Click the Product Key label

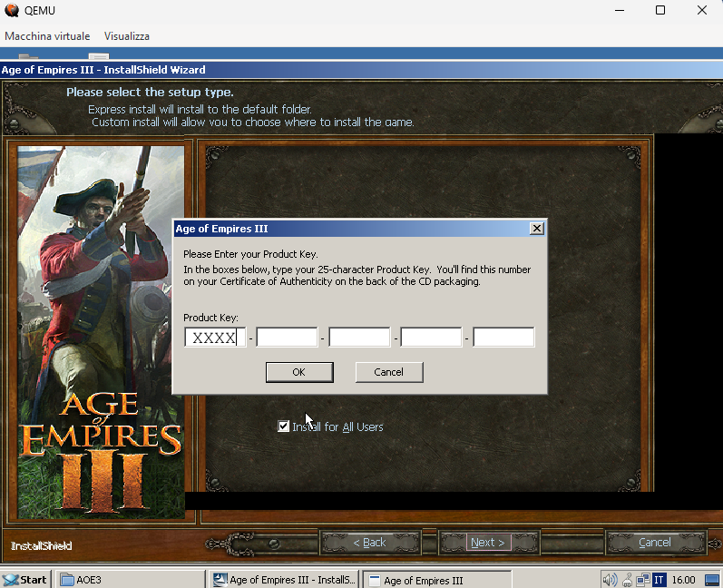click(210, 318)
